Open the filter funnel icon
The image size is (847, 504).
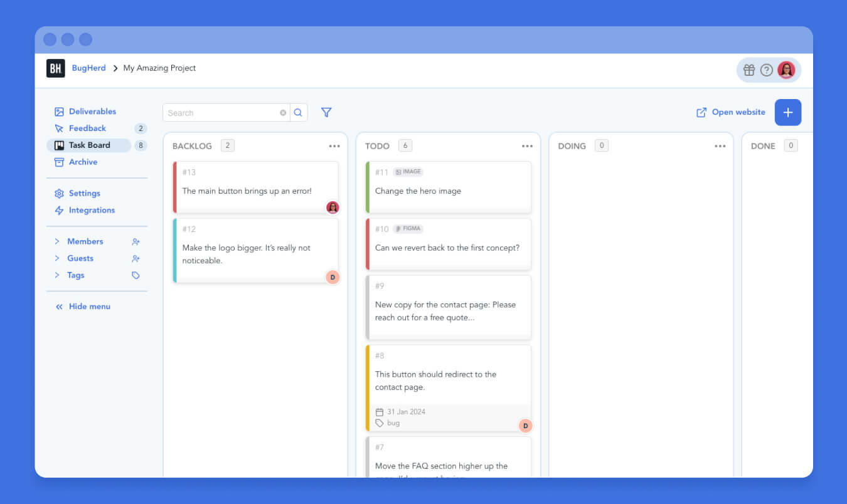coord(326,112)
